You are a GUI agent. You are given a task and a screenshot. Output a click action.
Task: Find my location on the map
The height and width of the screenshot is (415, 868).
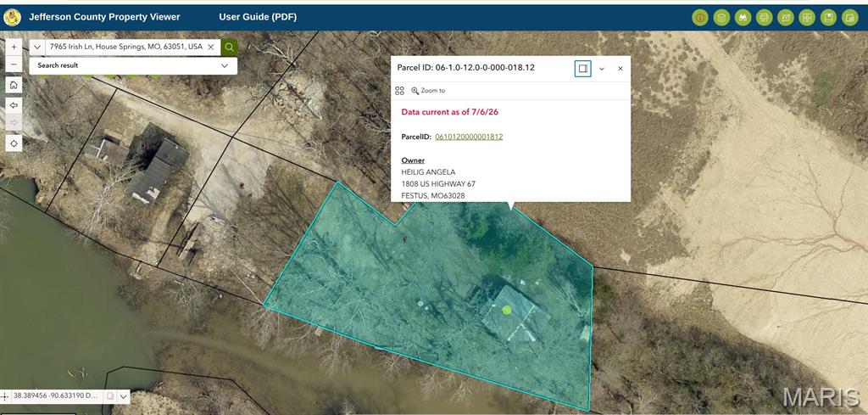click(14, 143)
